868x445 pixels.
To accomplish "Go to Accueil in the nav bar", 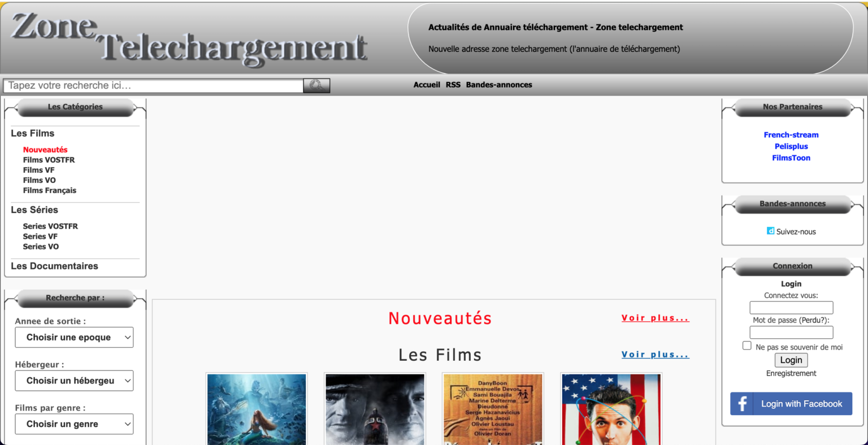I will (427, 85).
